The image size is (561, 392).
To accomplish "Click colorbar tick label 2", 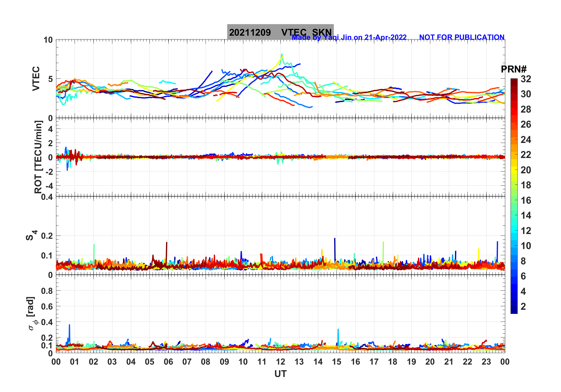I will click(523, 306).
